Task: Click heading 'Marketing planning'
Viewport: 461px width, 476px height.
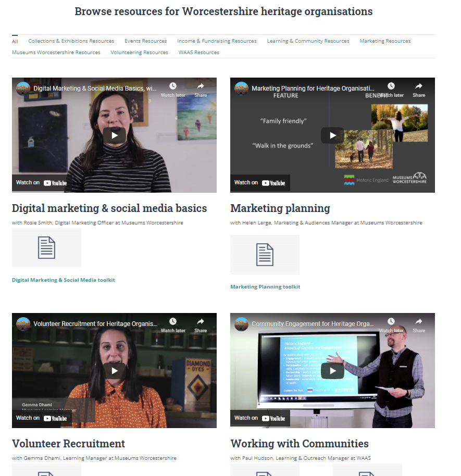Action: 280,208
